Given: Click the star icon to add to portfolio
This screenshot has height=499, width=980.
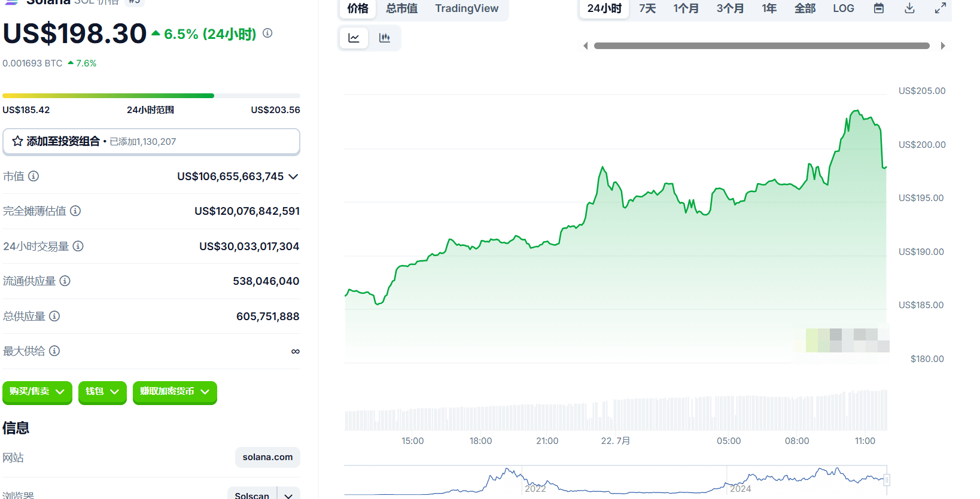Looking at the screenshot, I should [x=17, y=141].
